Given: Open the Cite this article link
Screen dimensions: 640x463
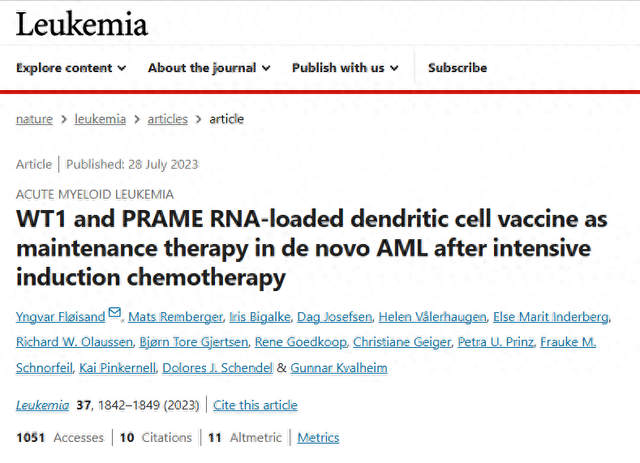Looking at the screenshot, I should click(x=255, y=405).
